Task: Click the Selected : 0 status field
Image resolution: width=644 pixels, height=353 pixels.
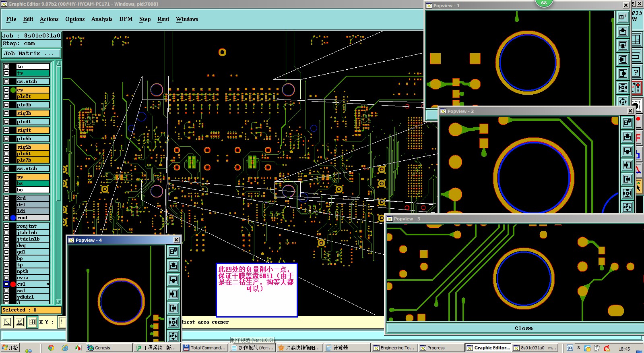Action: 31,310
